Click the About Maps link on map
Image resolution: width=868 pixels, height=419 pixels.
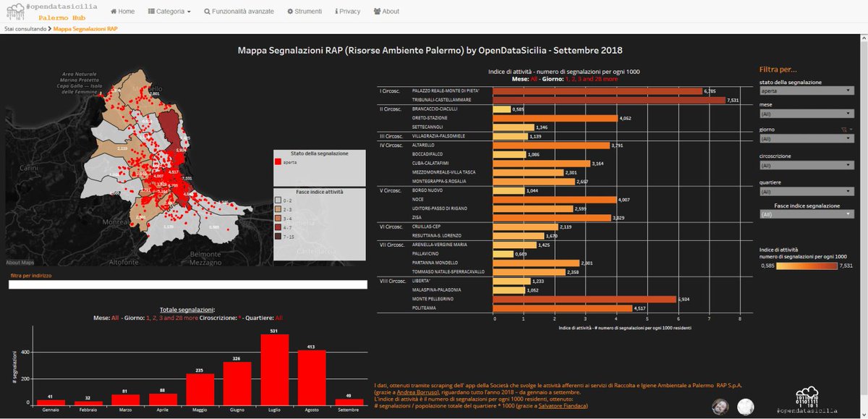click(20, 262)
